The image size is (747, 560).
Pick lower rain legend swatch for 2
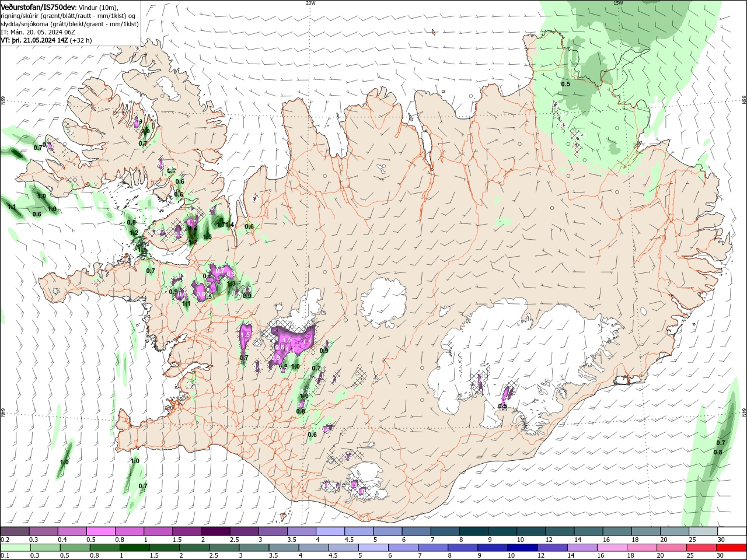[x=194, y=548]
